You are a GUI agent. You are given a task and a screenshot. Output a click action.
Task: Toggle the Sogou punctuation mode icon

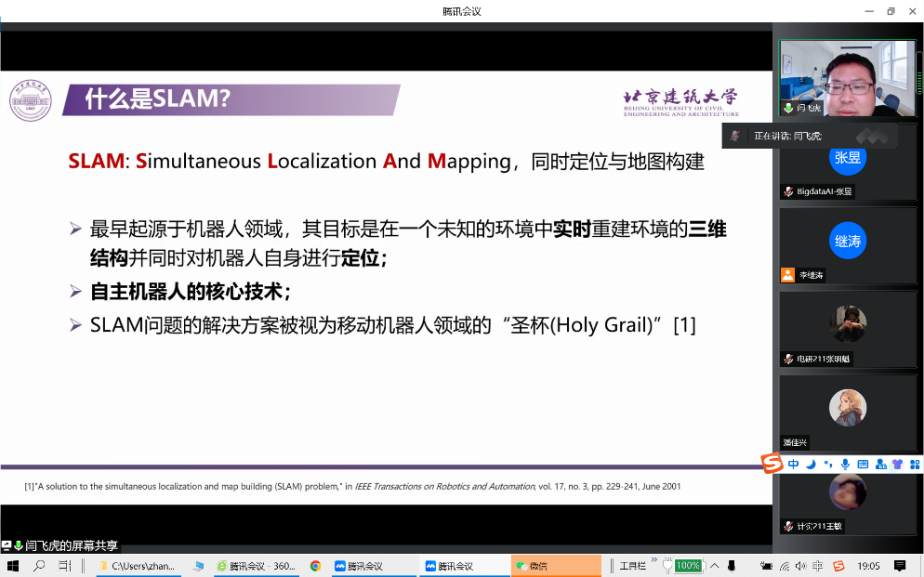[x=827, y=464]
